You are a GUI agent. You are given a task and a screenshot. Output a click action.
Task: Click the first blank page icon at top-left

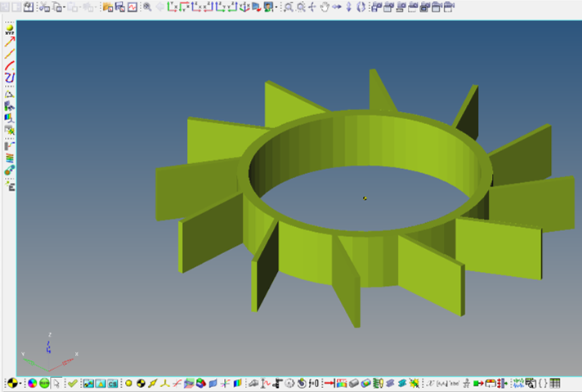[x=7, y=7]
